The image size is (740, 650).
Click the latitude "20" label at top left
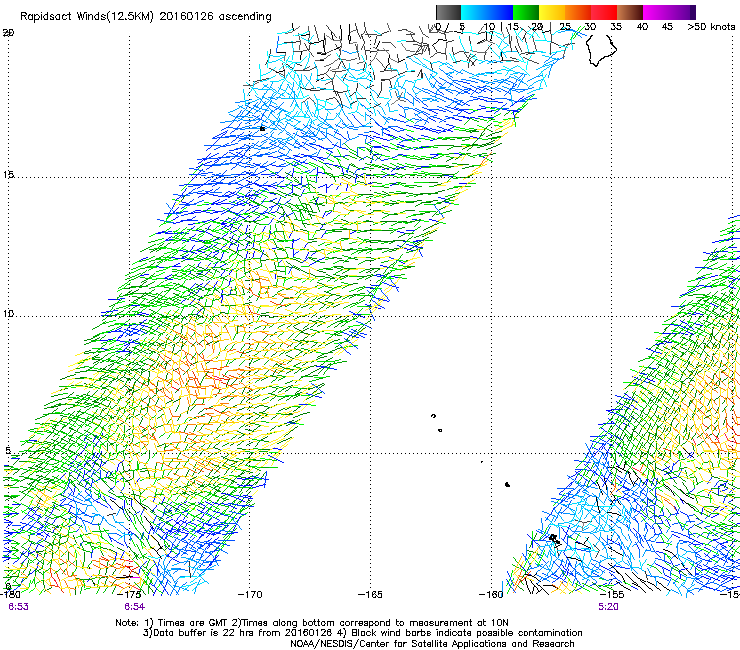point(8,33)
